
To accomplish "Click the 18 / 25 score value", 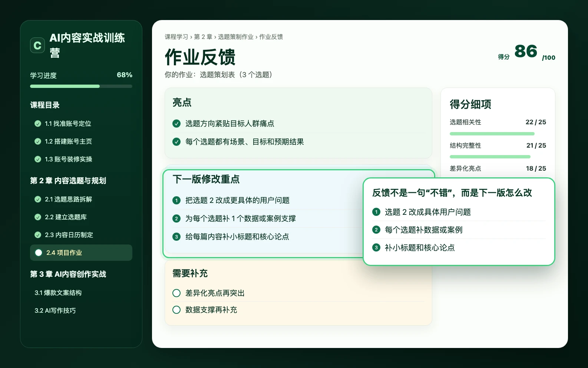I will pos(536,168).
